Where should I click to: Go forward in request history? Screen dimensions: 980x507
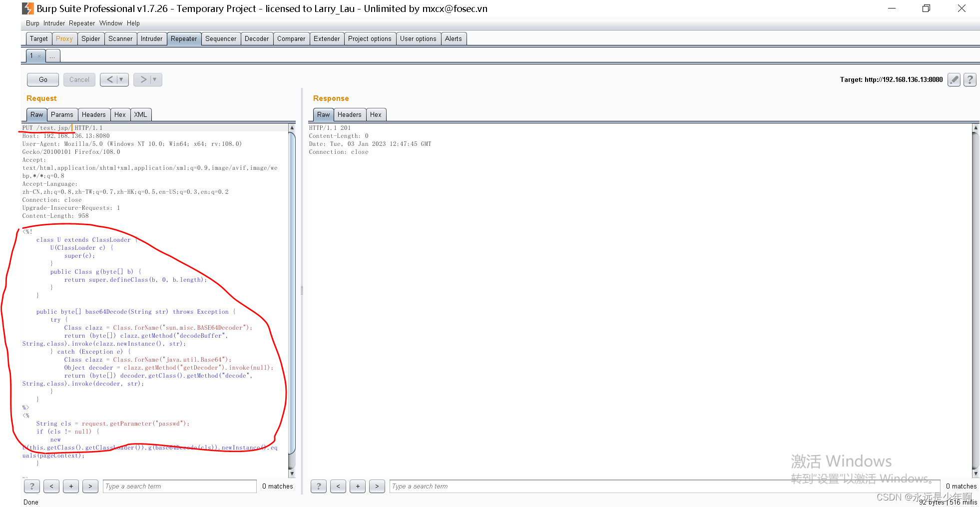click(x=143, y=79)
